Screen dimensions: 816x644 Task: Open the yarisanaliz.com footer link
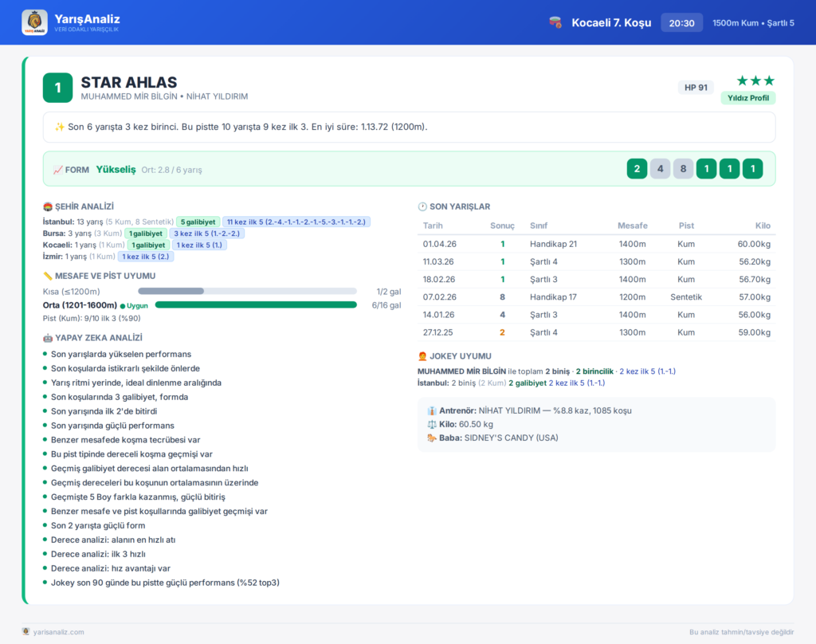58,632
